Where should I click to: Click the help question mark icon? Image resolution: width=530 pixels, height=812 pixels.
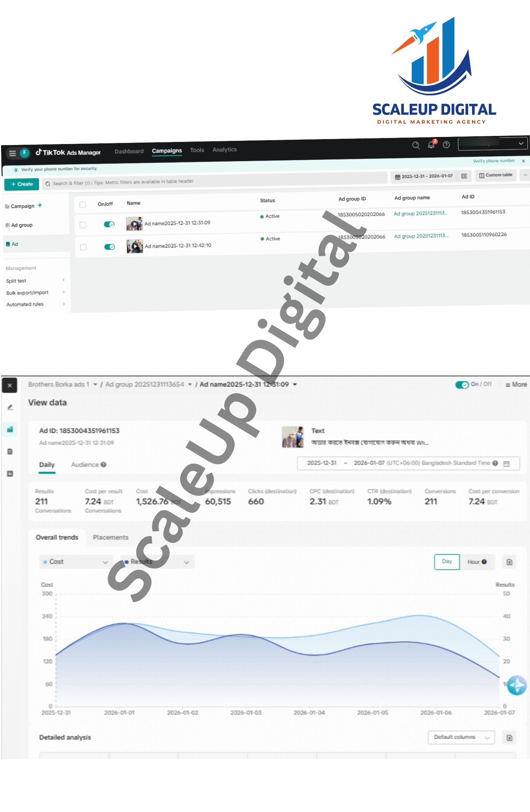(x=446, y=145)
